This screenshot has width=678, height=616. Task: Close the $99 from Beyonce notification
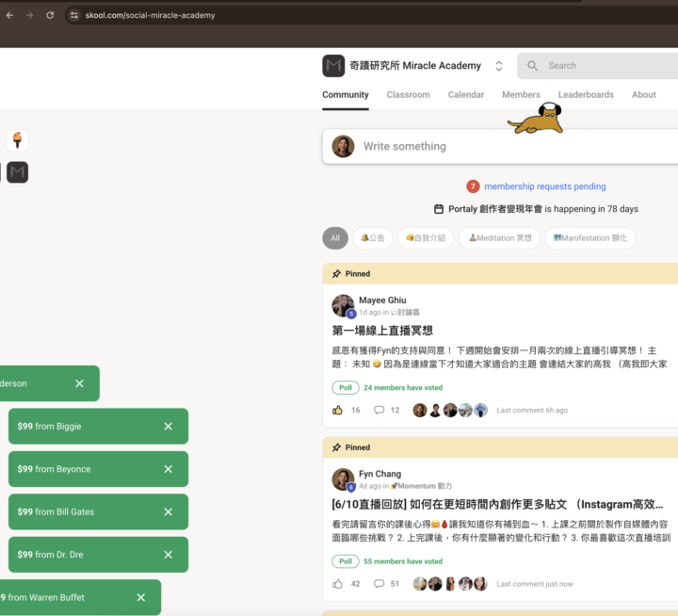[168, 469]
